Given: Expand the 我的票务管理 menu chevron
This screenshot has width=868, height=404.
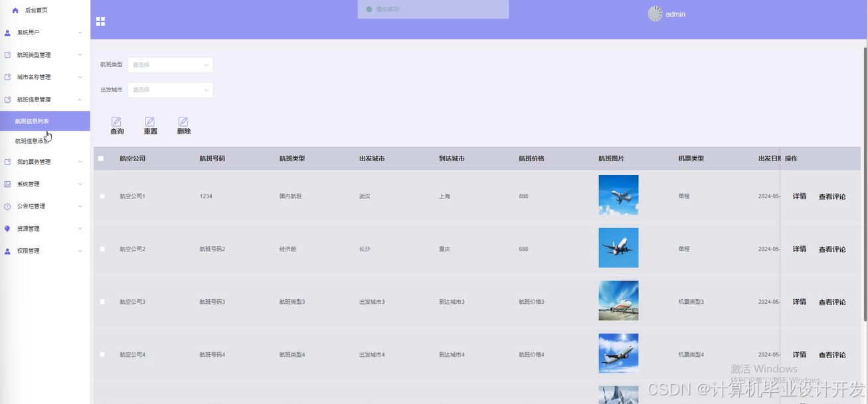Looking at the screenshot, I should pyautogui.click(x=80, y=162).
